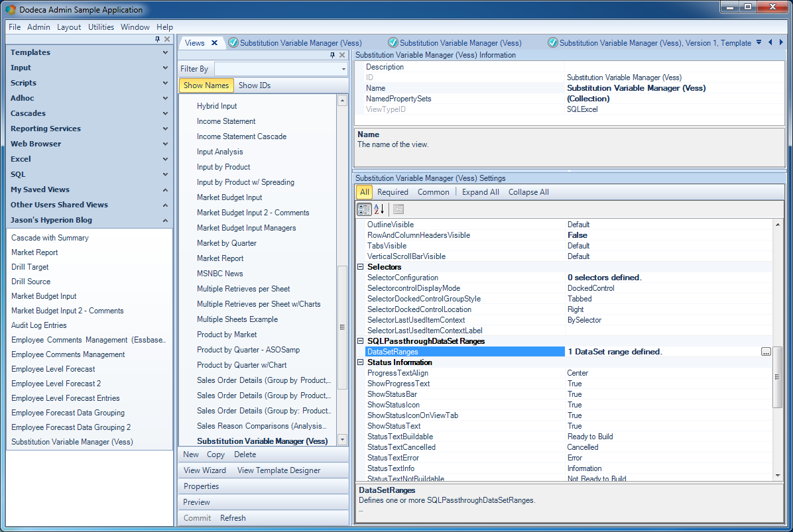This screenshot has width=793, height=532.
Task: Switch to the Version 1, Template tab
Action: point(650,43)
